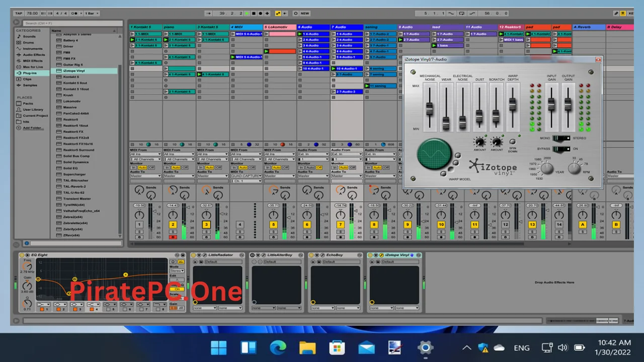The image size is (644, 362).
Task: Flip the Mono/Stereo switch in Vinyl
Action: (x=561, y=138)
